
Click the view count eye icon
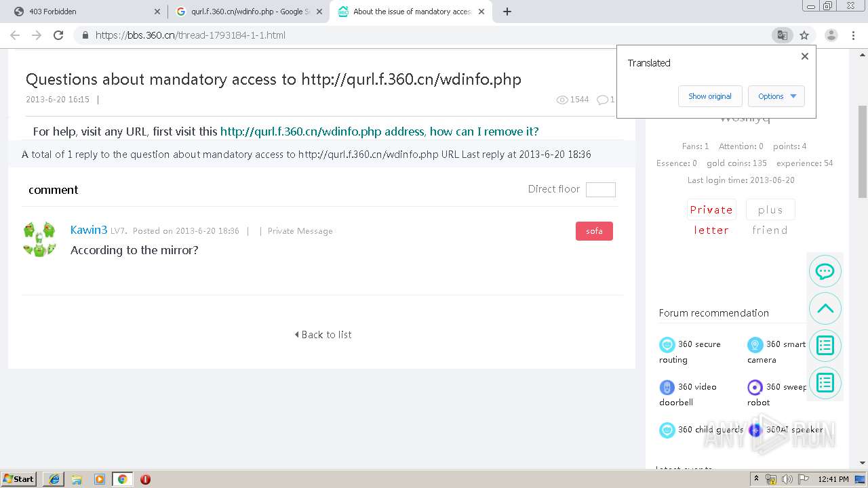coord(561,100)
